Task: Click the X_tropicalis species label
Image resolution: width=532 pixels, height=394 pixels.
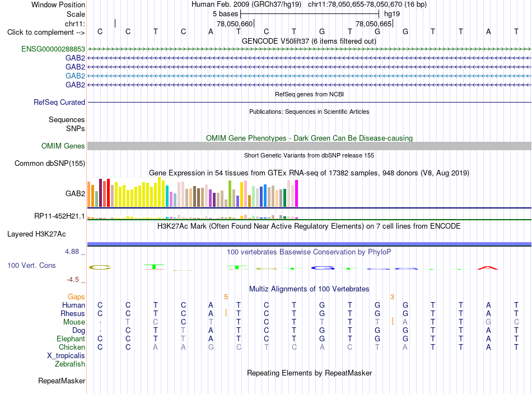Action: 66,356
